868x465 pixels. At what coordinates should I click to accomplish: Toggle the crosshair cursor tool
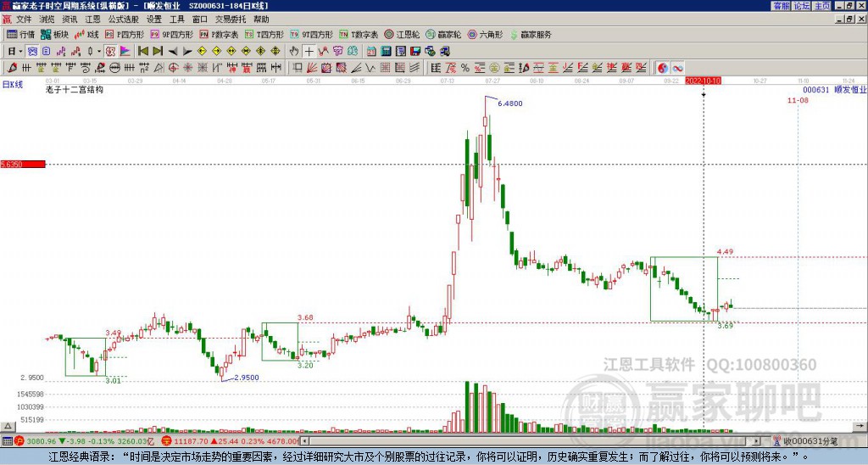pos(309,52)
